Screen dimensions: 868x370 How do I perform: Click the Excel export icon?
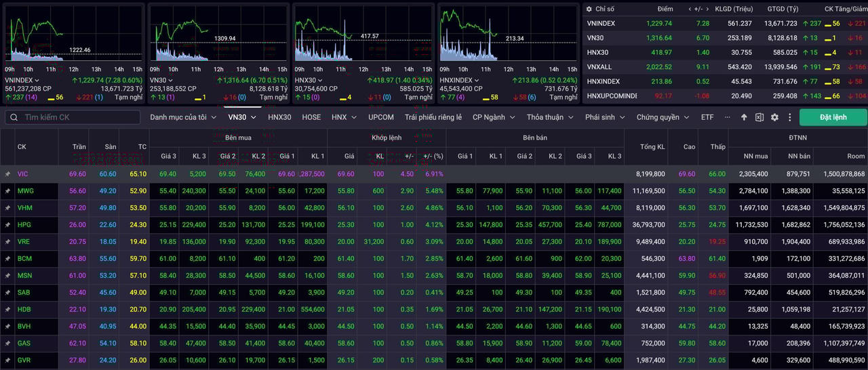click(759, 117)
